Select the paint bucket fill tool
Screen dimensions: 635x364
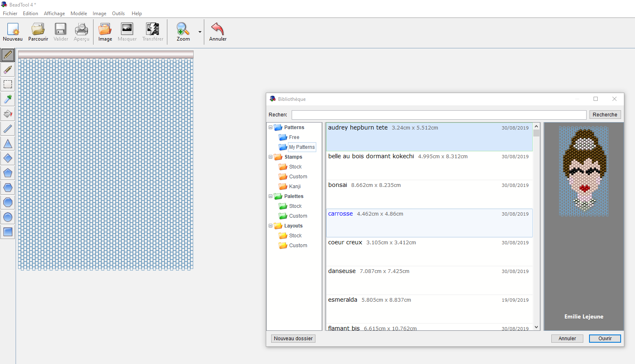[8, 114]
